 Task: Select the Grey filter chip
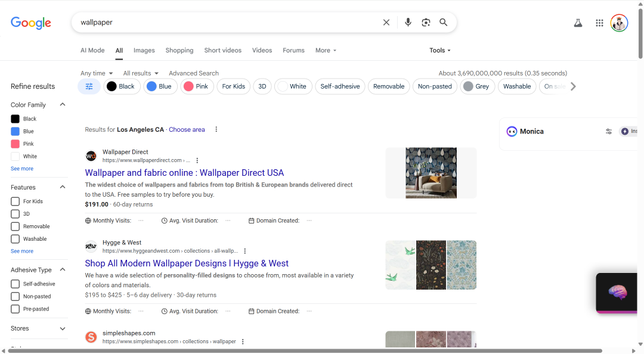(x=477, y=86)
